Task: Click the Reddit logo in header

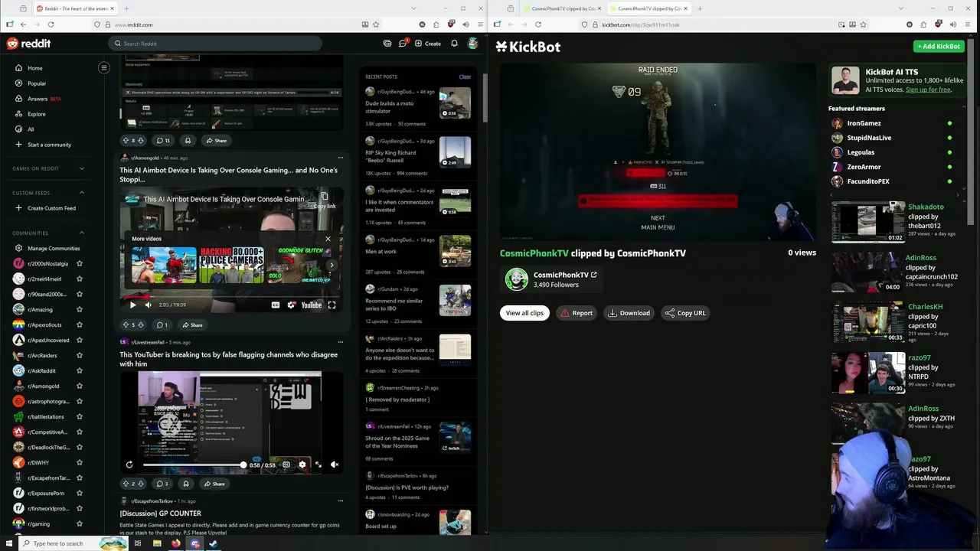Action: (28, 44)
